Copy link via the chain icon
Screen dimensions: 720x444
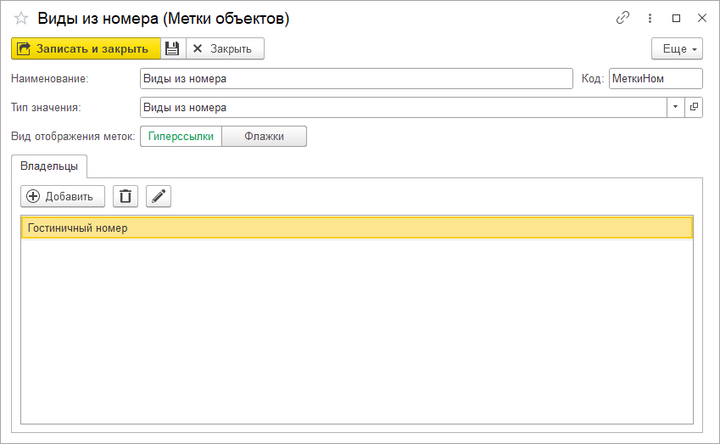pyautogui.click(x=623, y=18)
